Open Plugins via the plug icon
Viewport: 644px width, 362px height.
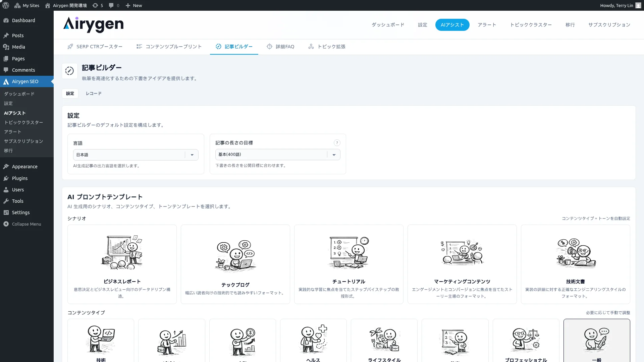(x=6, y=178)
